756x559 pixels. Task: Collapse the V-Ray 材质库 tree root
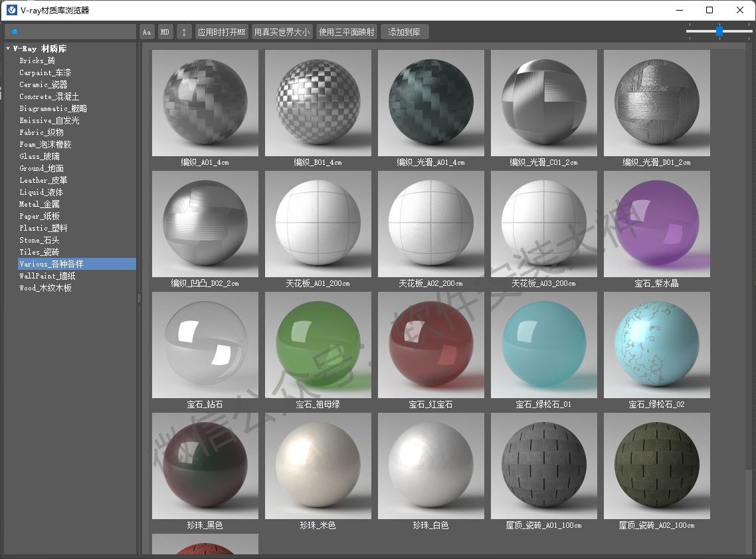click(x=8, y=49)
